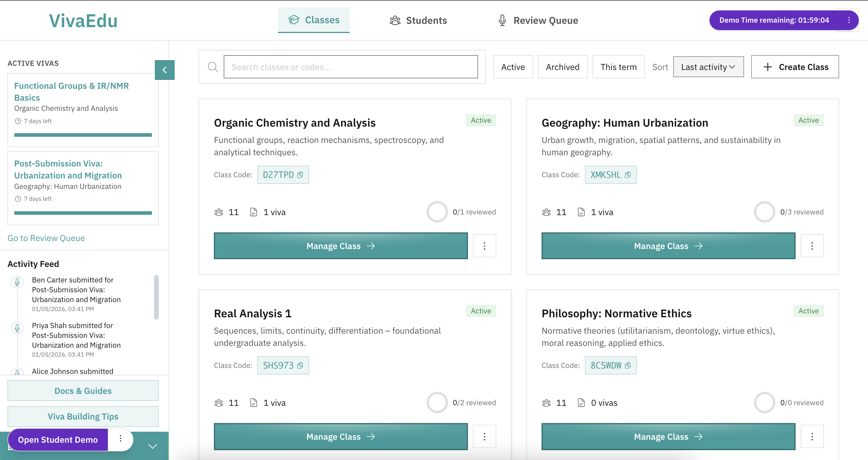868x460 pixels.
Task: Toggle the Archived filter
Action: coord(562,67)
